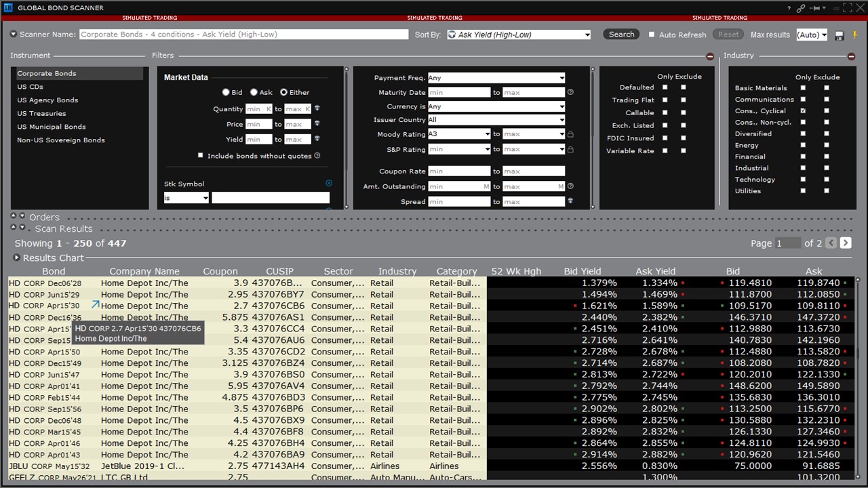Click the lock icon beside Moody Rating

570,134
